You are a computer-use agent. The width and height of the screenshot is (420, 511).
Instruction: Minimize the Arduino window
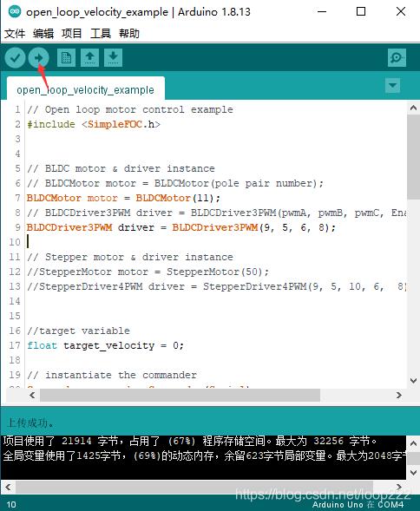(322, 12)
